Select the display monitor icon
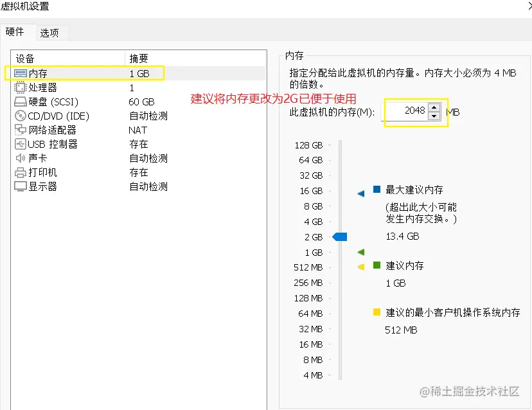Viewport: 532px width, 410px height. [21, 186]
